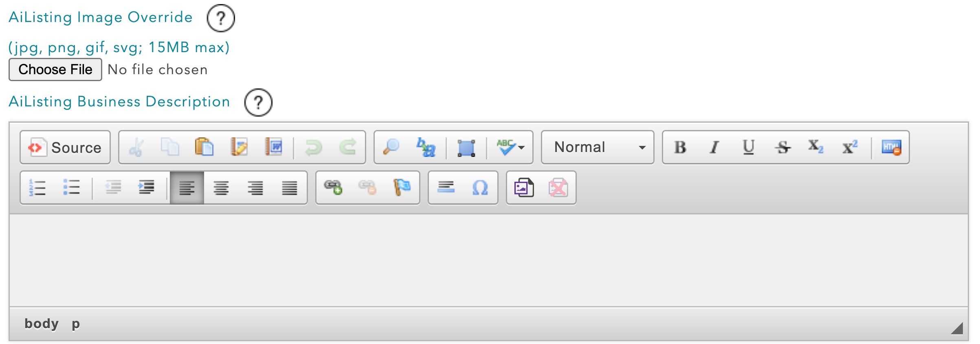The width and height of the screenshot is (980, 344).
Task: Insert a link using chain icon
Action: coord(333,187)
